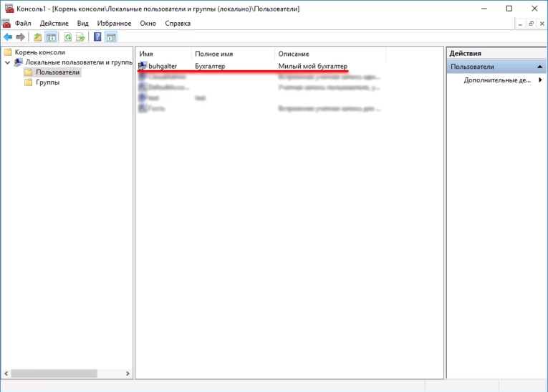Select the Корень консоли tree root

coord(39,52)
